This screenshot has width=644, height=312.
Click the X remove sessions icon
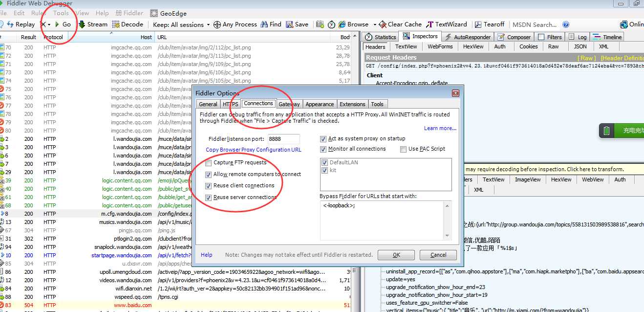[43, 24]
